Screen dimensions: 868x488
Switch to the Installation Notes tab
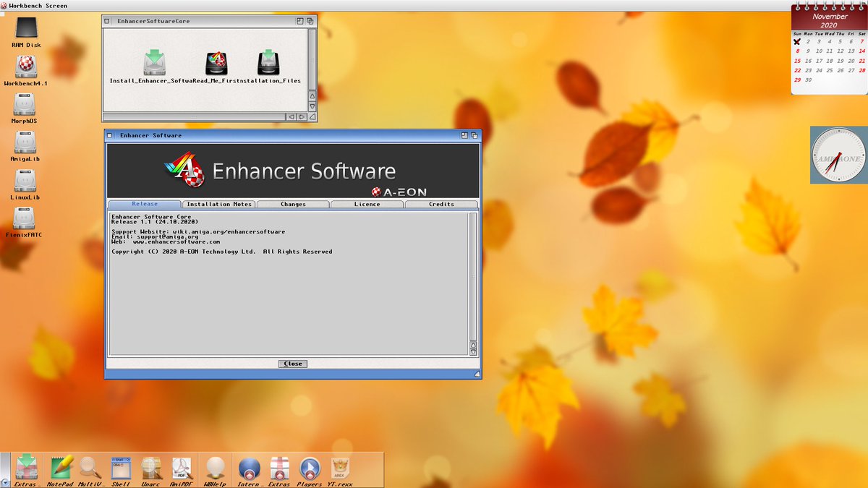218,204
